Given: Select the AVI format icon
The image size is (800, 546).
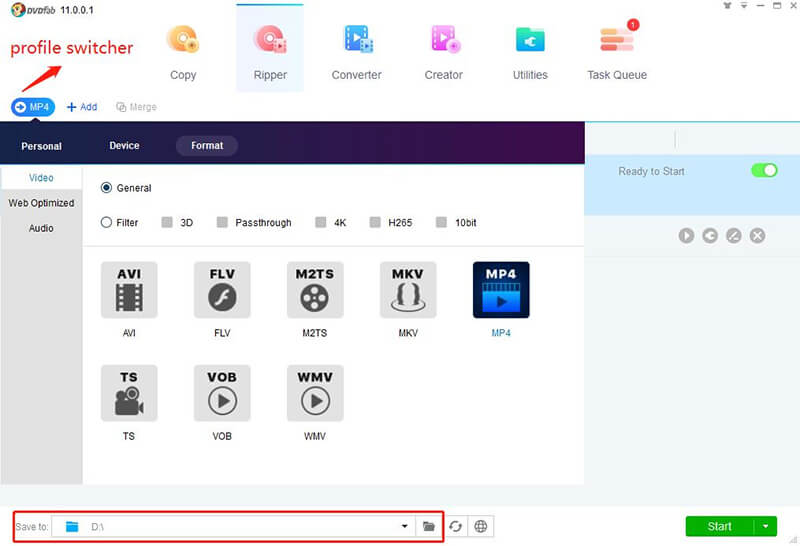Looking at the screenshot, I should tap(129, 291).
